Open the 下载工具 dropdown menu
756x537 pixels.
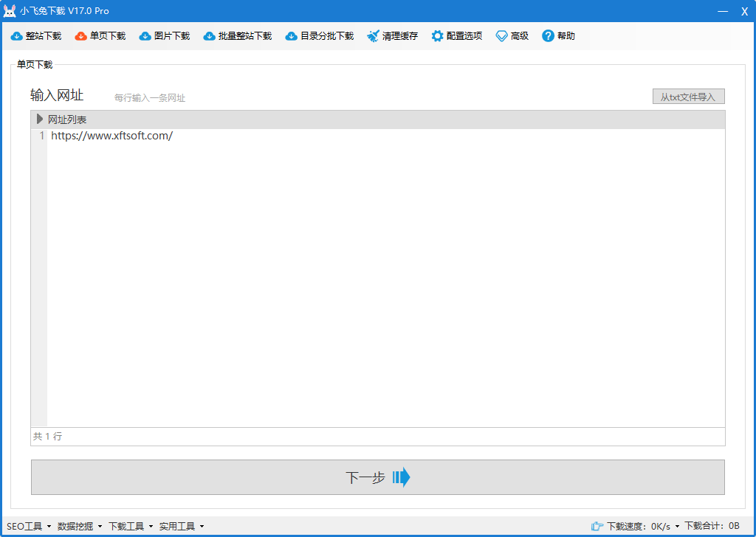coord(131,526)
